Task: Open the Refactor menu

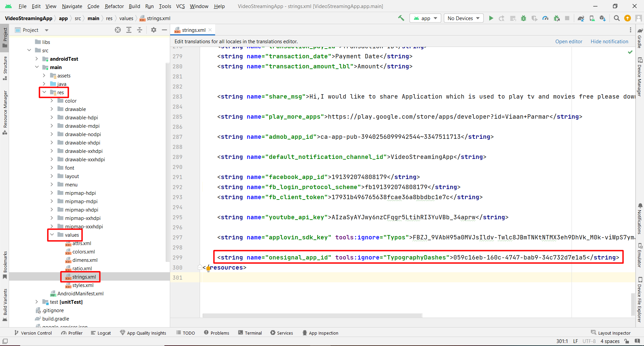Action: (114, 6)
